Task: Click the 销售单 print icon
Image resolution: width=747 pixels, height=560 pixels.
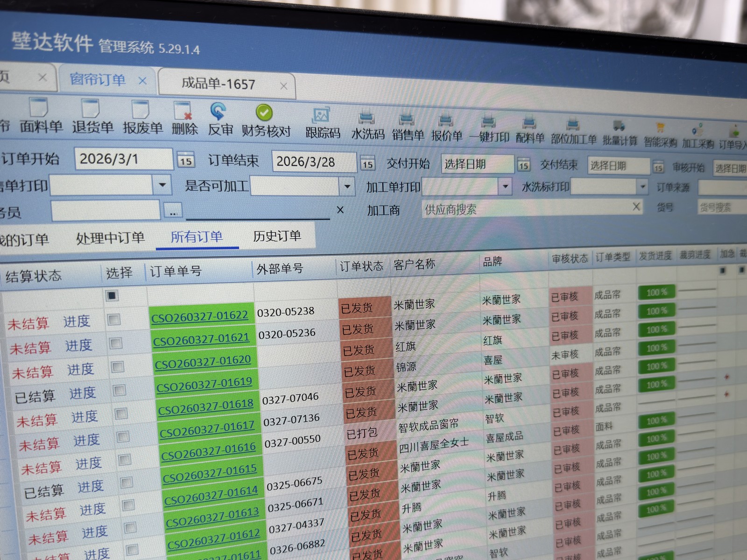Action: click(x=407, y=118)
